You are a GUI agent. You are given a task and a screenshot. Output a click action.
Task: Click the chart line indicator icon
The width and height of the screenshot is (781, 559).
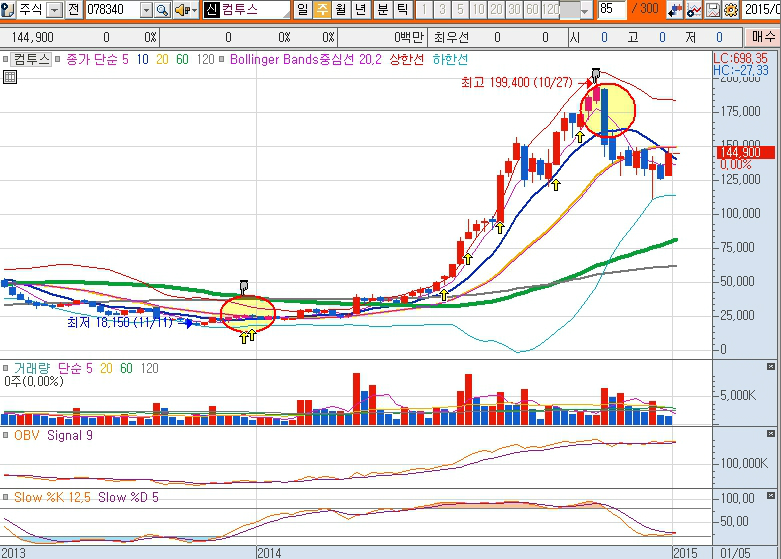[x=694, y=9]
